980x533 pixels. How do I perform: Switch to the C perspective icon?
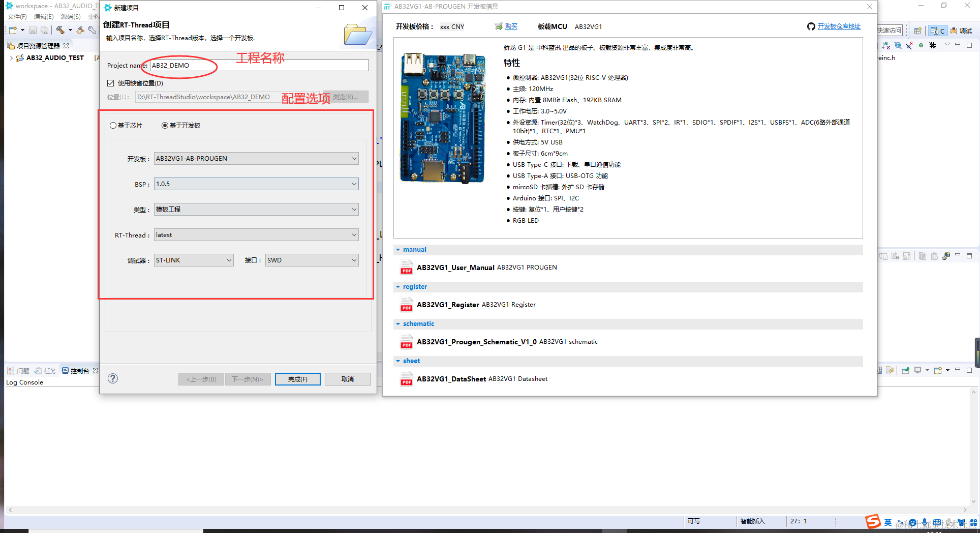(x=937, y=31)
